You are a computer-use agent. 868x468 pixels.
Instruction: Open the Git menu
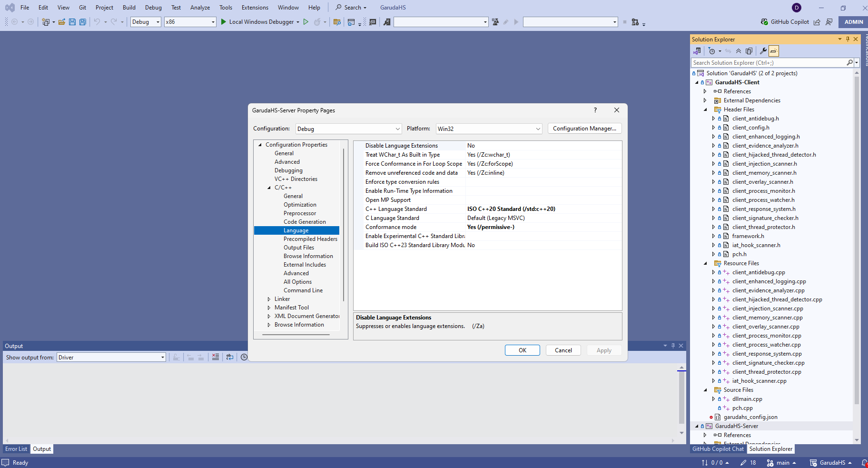point(82,8)
